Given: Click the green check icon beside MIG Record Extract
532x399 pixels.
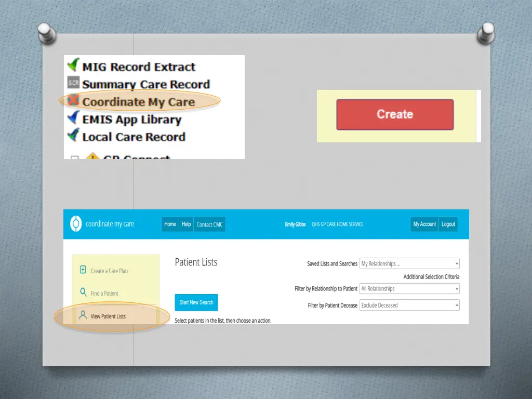Looking at the screenshot, I should point(73,64).
